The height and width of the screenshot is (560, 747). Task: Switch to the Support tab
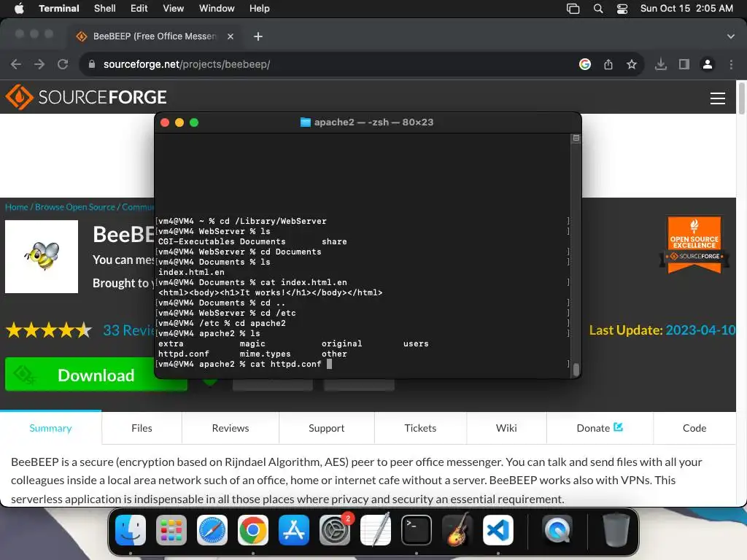(326, 428)
